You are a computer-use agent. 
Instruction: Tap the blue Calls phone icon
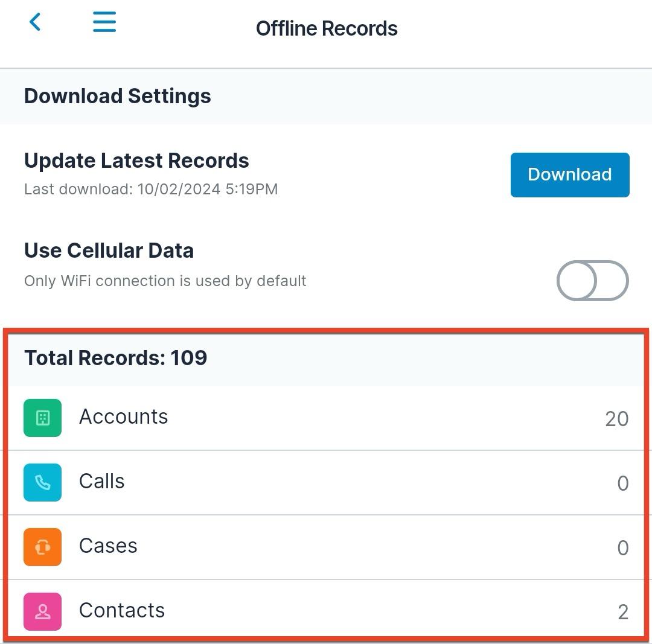pos(42,482)
